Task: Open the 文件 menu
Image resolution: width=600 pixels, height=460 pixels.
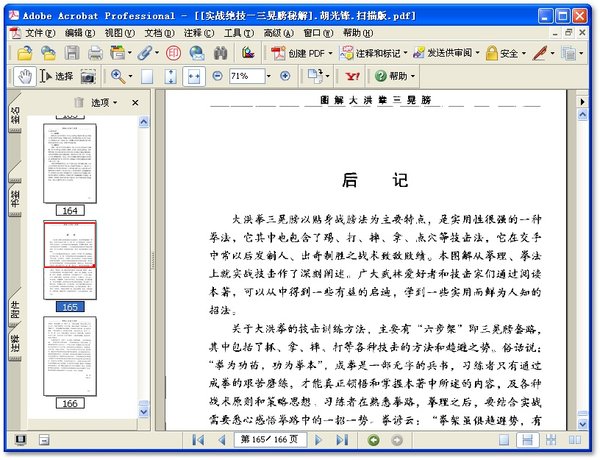Action: point(39,32)
